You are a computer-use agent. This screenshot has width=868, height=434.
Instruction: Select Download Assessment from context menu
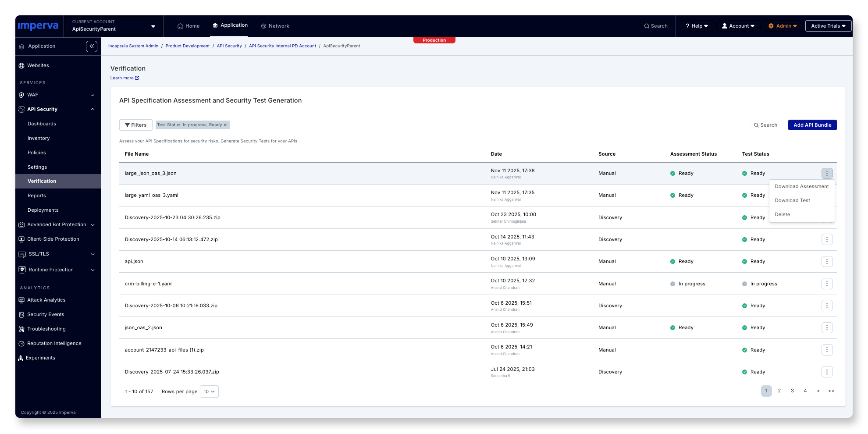pyautogui.click(x=801, y=187)
